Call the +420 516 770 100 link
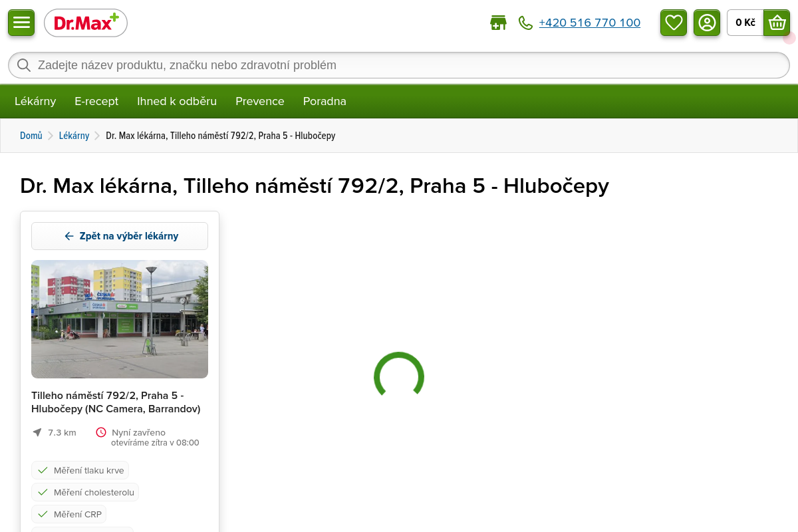Image resolution: width=798 pixels, height=532 pixels. tap(589, 23)
